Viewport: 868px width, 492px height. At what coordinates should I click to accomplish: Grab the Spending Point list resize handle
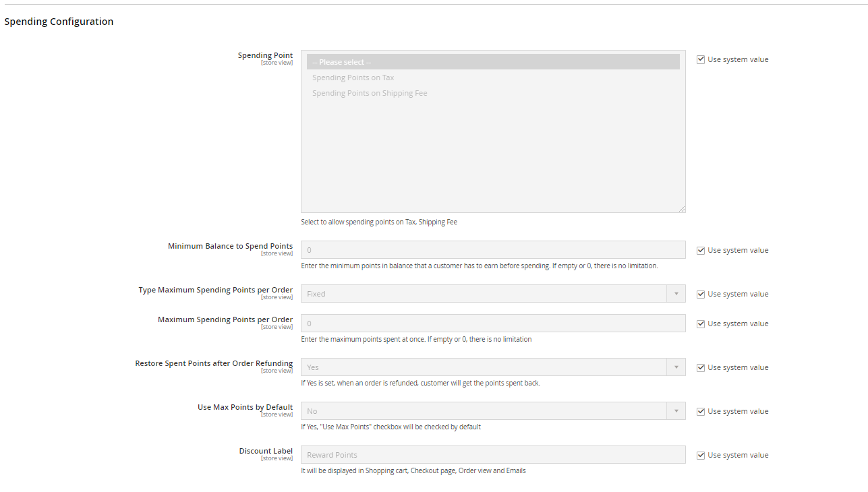pos(682,209)
